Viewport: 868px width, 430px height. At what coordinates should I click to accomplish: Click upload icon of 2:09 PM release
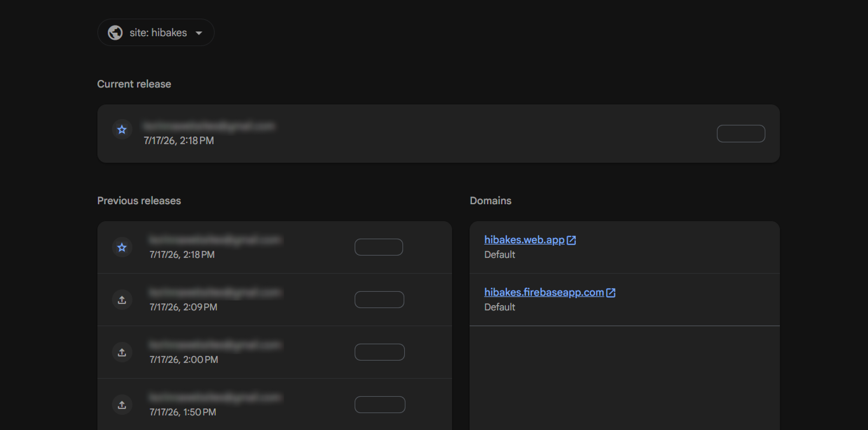(x=122, y=300)
